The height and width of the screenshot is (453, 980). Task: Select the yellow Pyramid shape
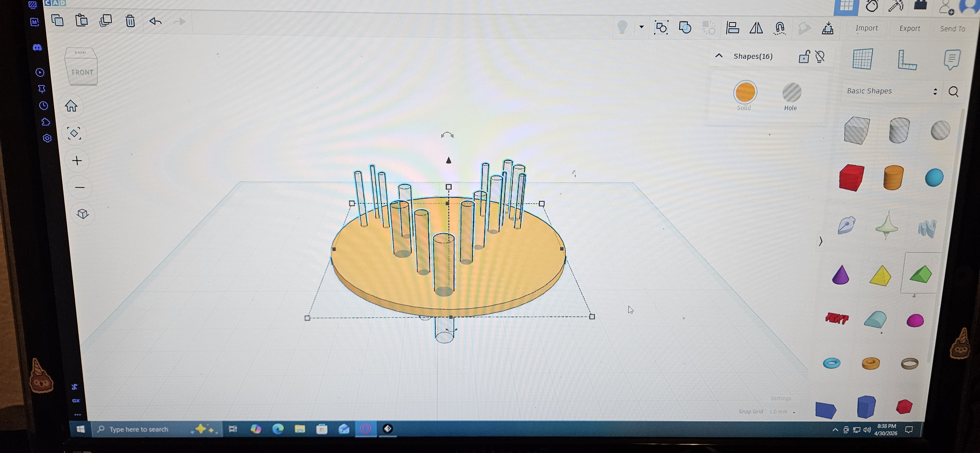880,276
